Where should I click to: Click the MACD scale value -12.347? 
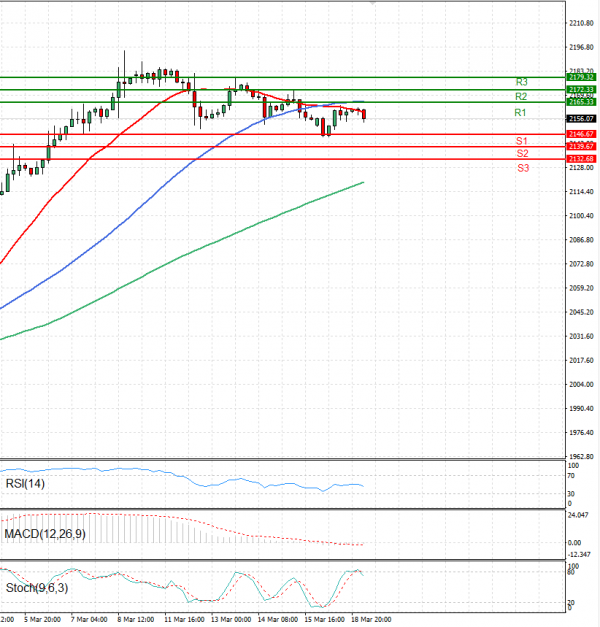(579, 555)
